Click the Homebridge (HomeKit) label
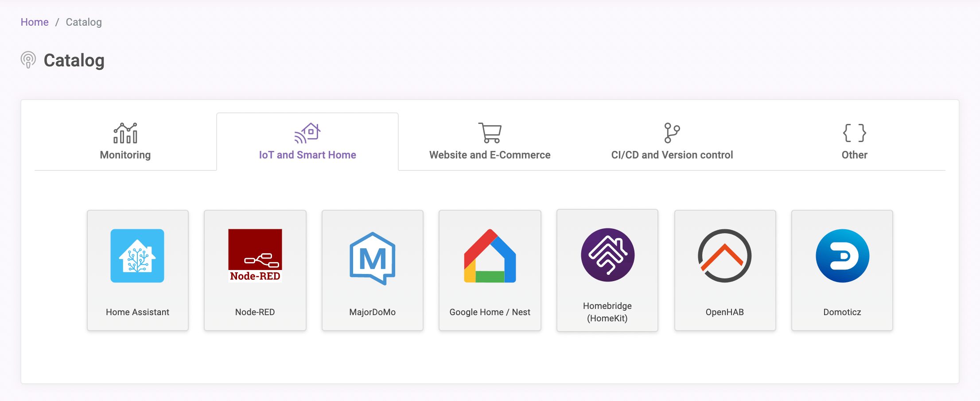This screenshot has width=980, height=401. (x=607, y=312)
